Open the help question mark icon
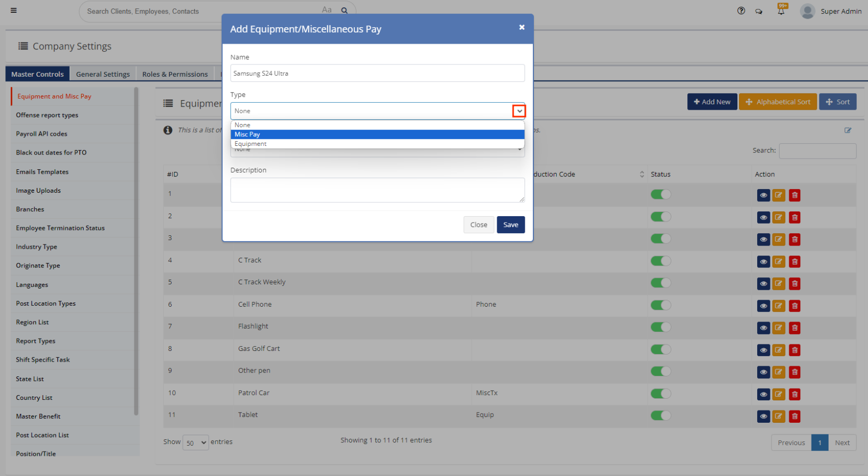This screenshot has width=868, height=476. point(741,11)
